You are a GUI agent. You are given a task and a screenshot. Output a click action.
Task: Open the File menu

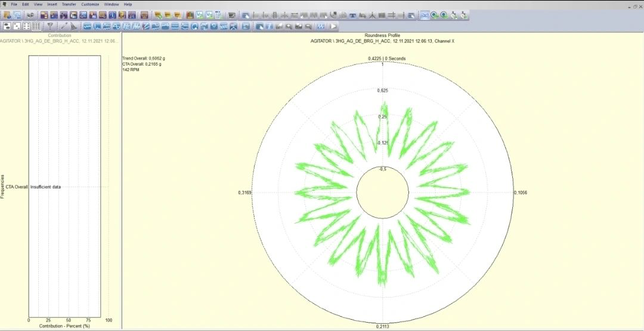click(x=14, y=5)
